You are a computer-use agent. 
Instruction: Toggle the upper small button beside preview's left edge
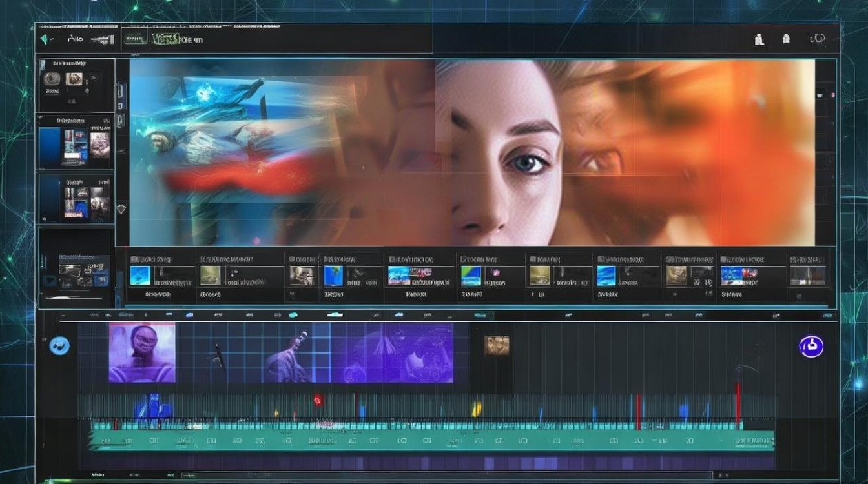[121, 90]
